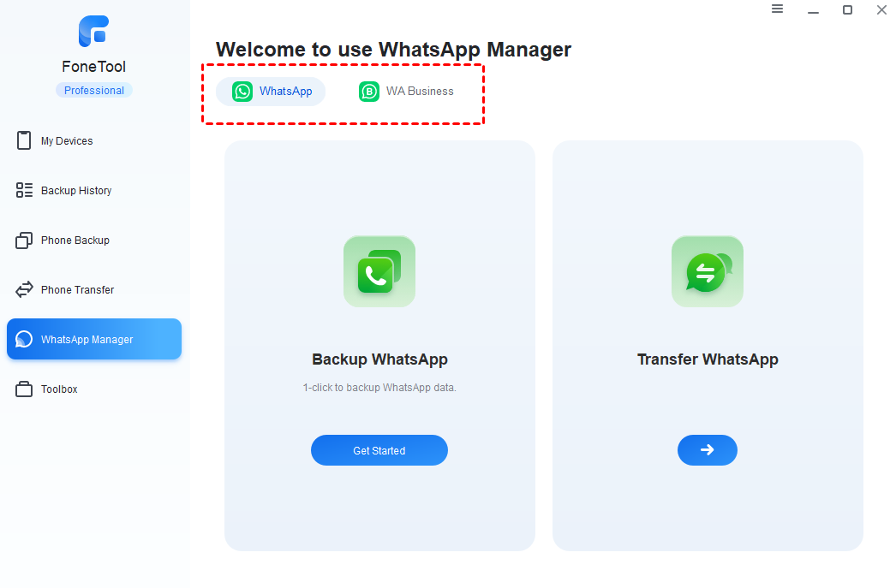Image resolution: width=896 pixels, height=588 pixels.
Task: Click the Transfer WhatsApp chat icon
Action: [x=707, y=271]
